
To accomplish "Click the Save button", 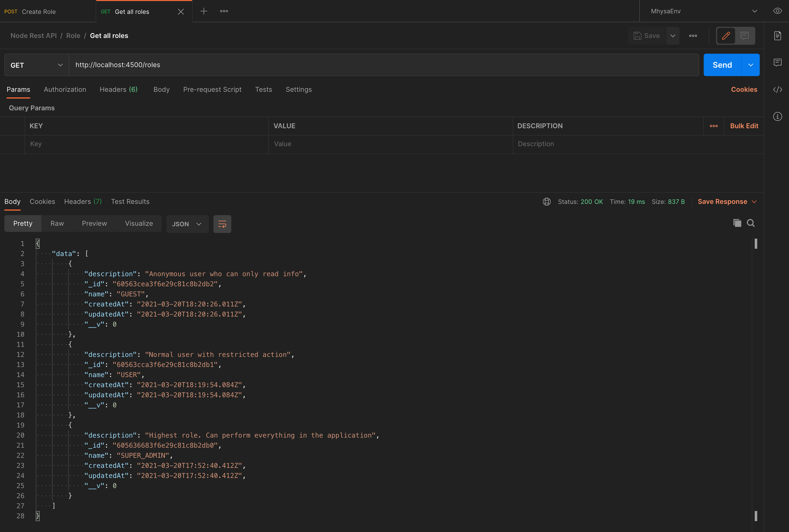I will pos(647,36).
